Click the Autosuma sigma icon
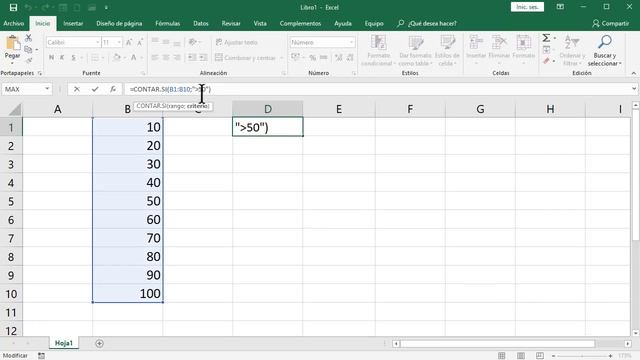 tap(546, 38)
